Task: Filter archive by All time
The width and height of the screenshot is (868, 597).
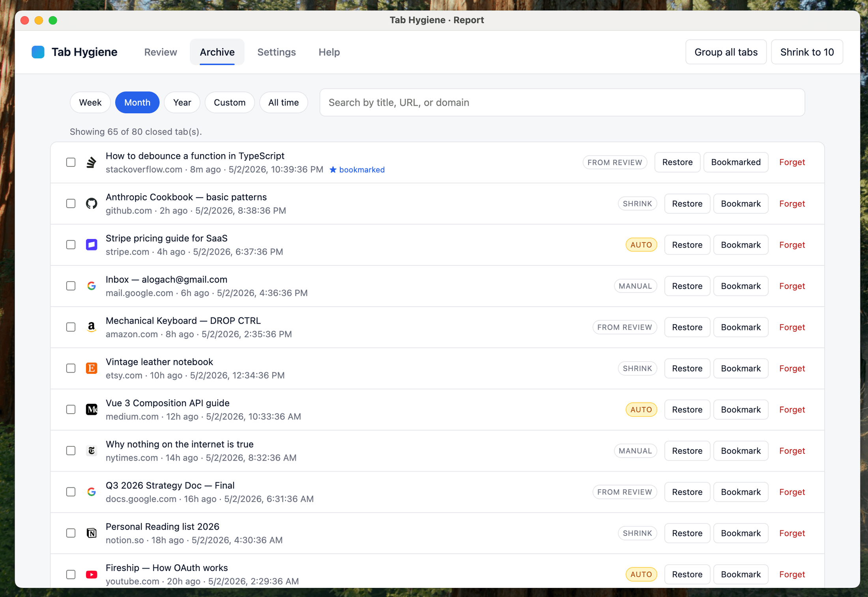Action: (x=283, y=103)
